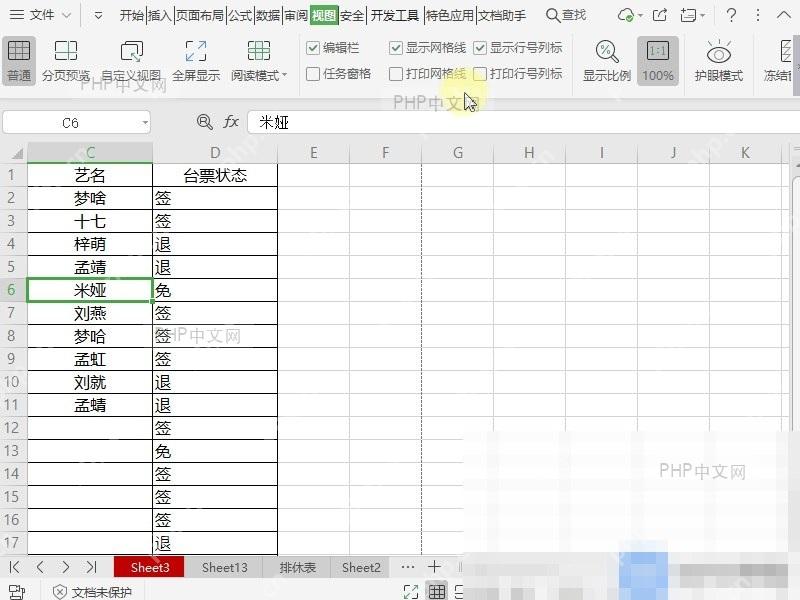Open Custom Views (自定义视图)

click(131, 61)
